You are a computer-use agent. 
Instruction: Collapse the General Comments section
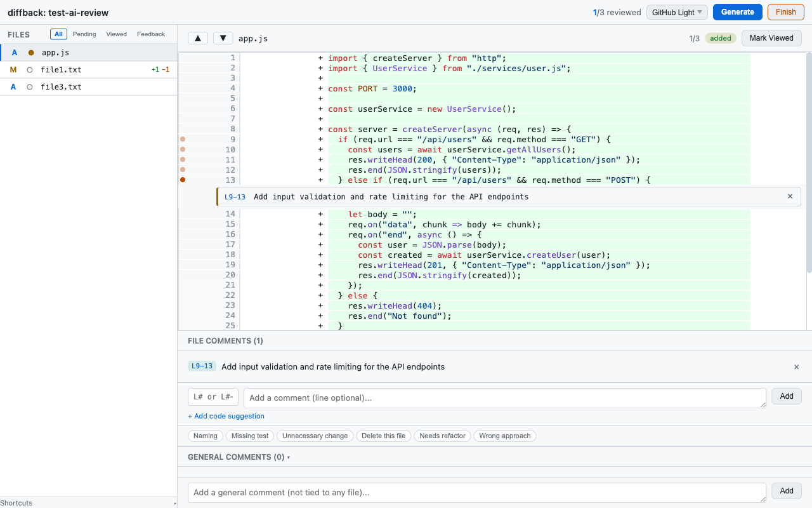289,457
